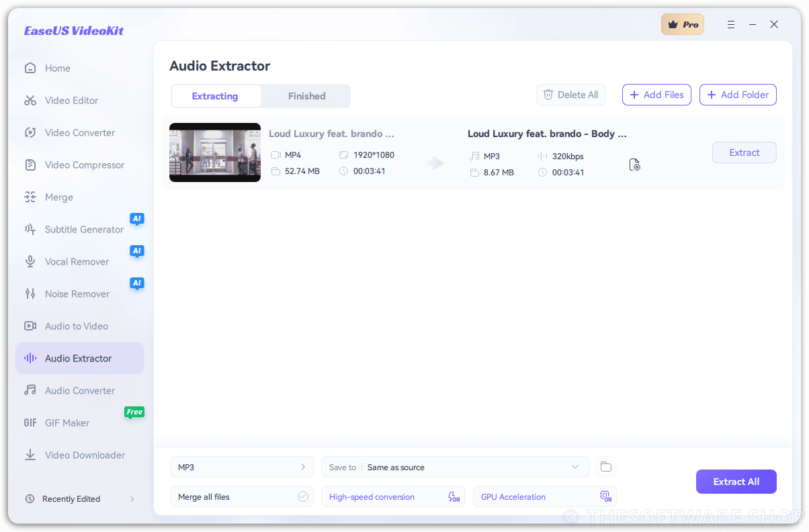The width and height of the screenshot is (809, 532).
Task: Select Audio Extractor waveform icon
Action: pos(30,358)
